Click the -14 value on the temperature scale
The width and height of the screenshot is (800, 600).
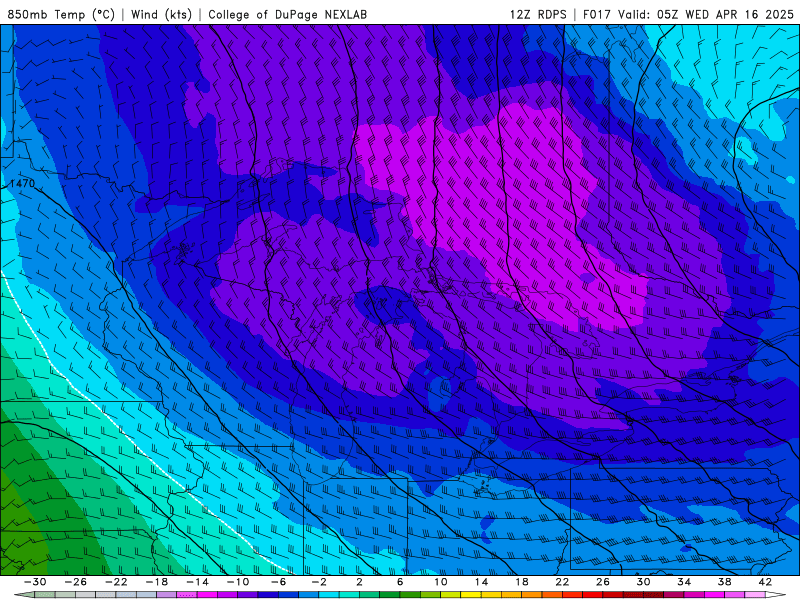(197, 582)
